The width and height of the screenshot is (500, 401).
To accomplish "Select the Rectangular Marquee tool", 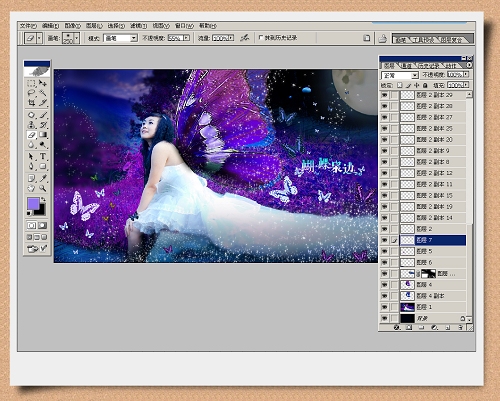I will pos(31,83).
